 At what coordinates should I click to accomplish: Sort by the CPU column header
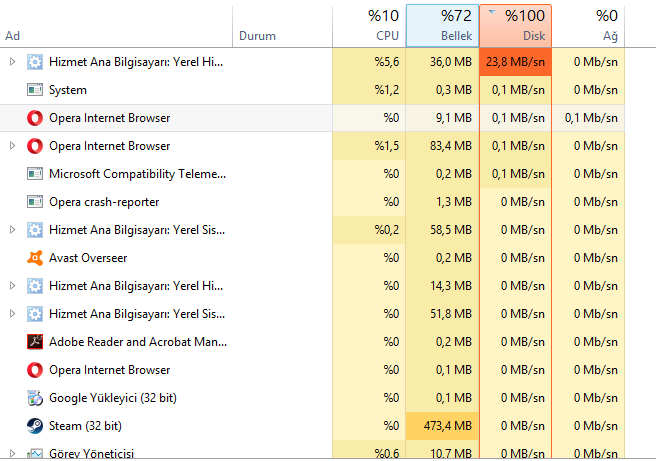tap(369, 26)
